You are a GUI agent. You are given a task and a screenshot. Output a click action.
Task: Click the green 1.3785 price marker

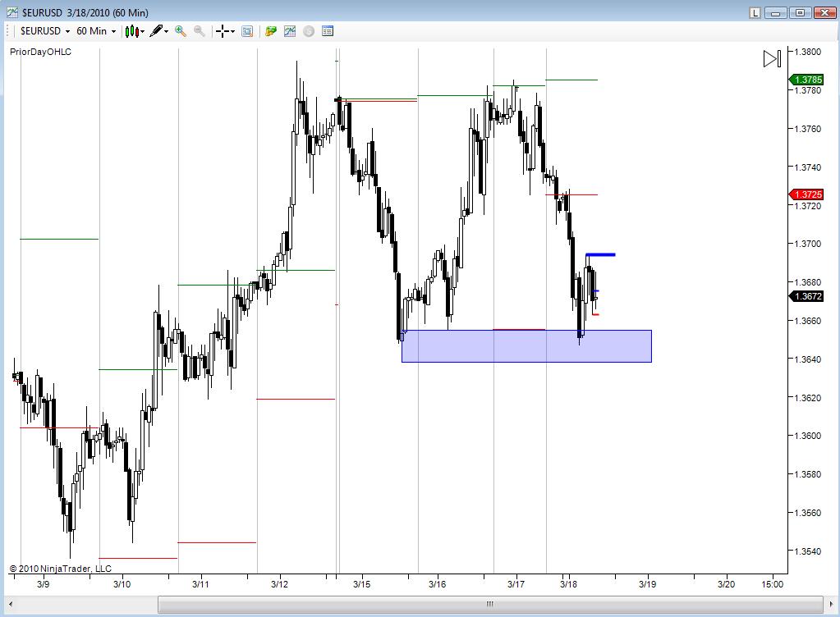click(x=806, y=80)
